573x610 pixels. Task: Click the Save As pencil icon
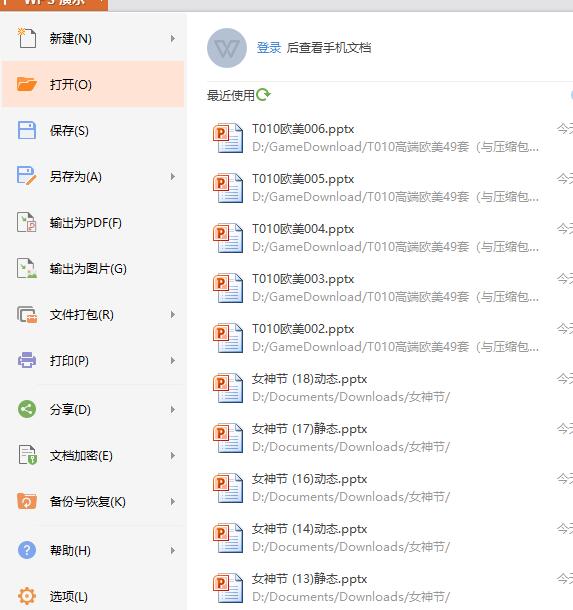[27, 176]
